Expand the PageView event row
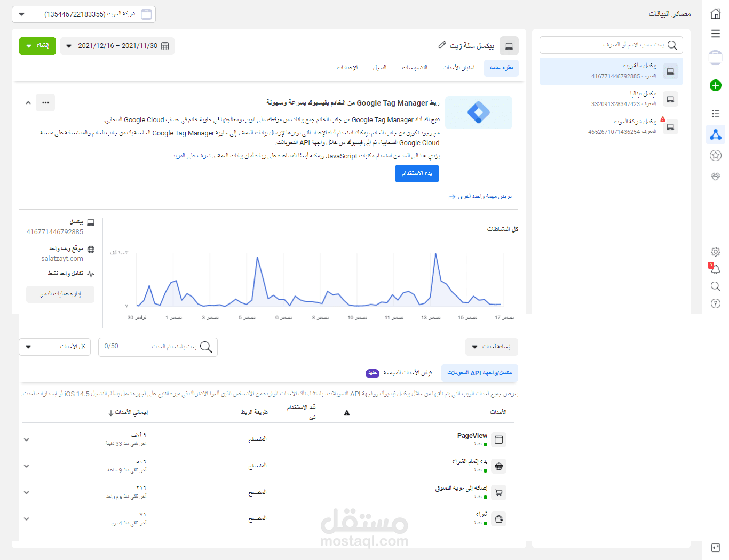The image size is (729, 560). pos(27,439)
